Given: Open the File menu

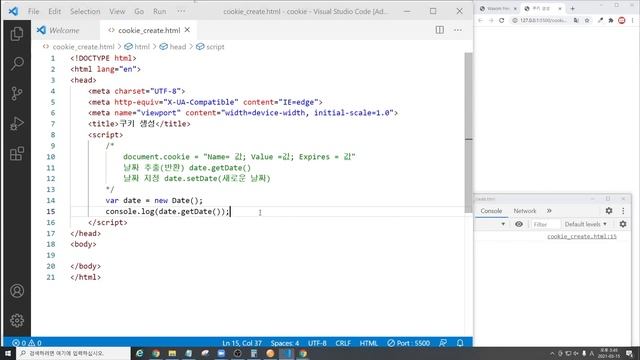Looking at the screenshot, I should [33, 11].
